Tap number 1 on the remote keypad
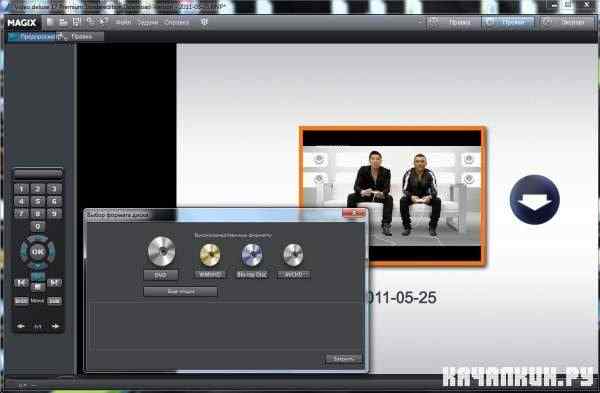Image resolution: width=600 pixels, height=393 pixels. [x=21, y=189]
